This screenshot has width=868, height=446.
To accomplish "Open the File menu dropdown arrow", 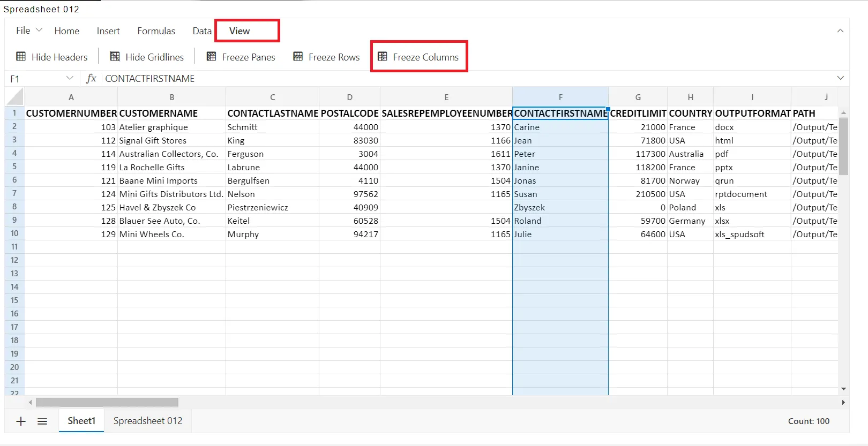I will click(39, 30).
